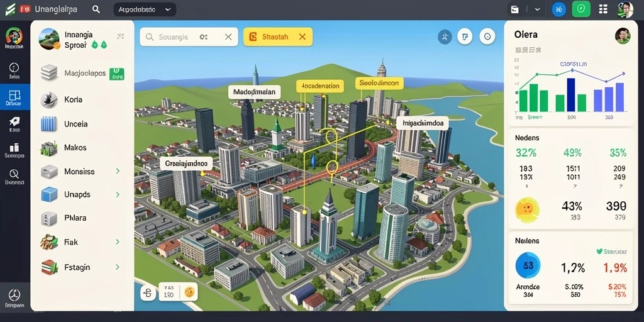The width and height of the screenshot is (644, 322).
Task: Click the round map button at bottom left
Action: tap(148, 293)
